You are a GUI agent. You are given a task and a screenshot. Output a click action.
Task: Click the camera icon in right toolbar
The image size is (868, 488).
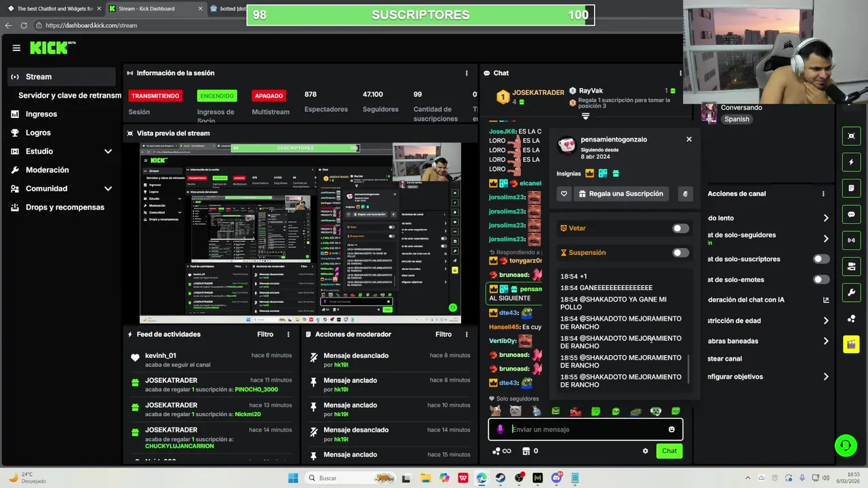click(x=851, y=266)
